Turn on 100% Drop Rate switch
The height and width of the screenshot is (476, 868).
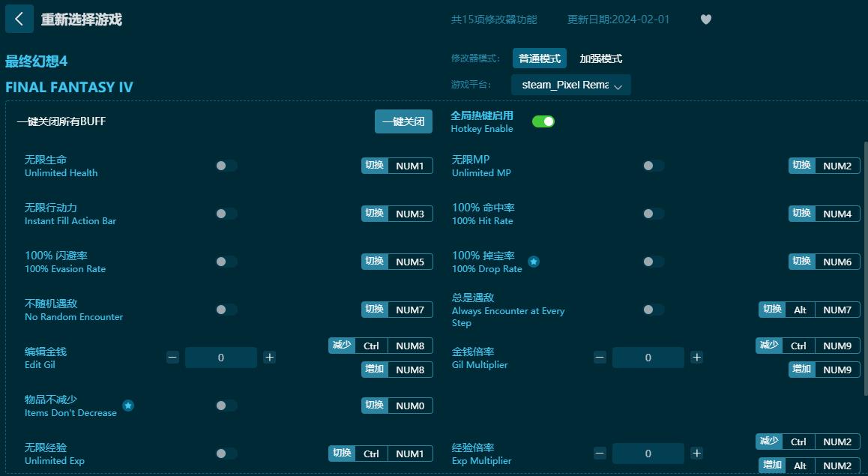(654, 262)
